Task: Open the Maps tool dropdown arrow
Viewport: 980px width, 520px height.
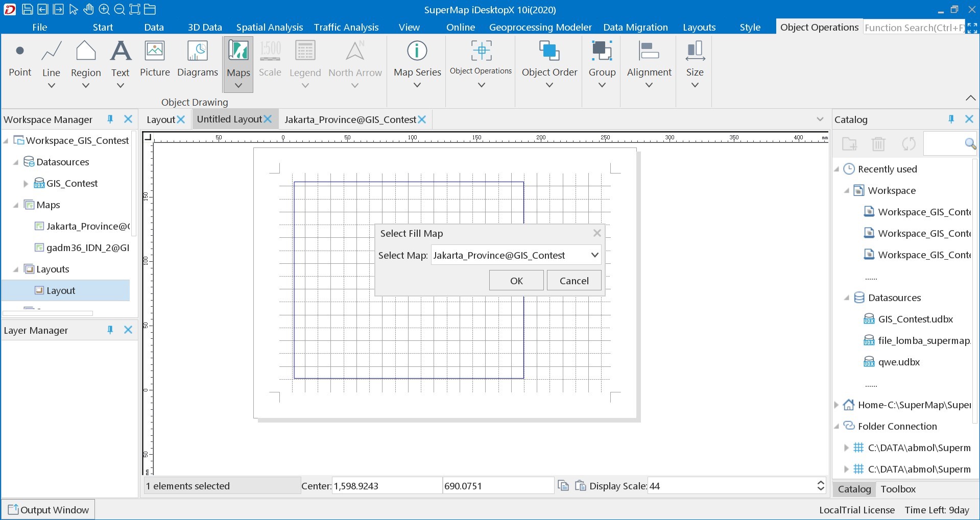Action: pos(238,85)
